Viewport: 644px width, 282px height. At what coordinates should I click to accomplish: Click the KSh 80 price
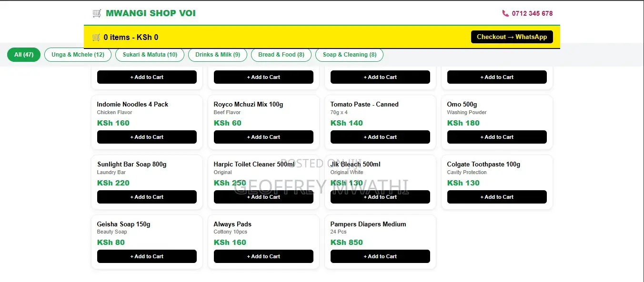pos(111,243)
